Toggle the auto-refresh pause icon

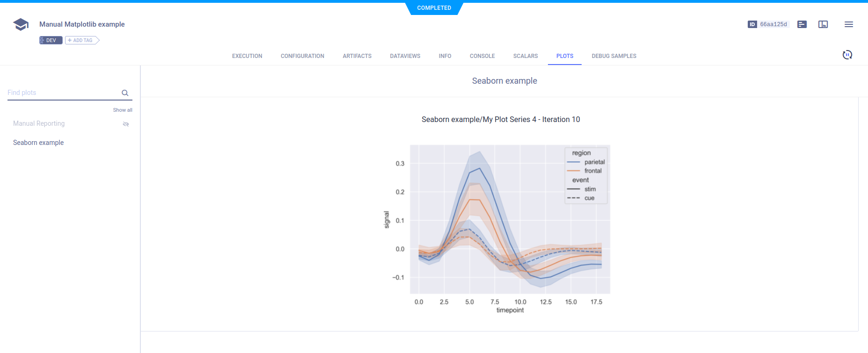(x=847, y=55)
